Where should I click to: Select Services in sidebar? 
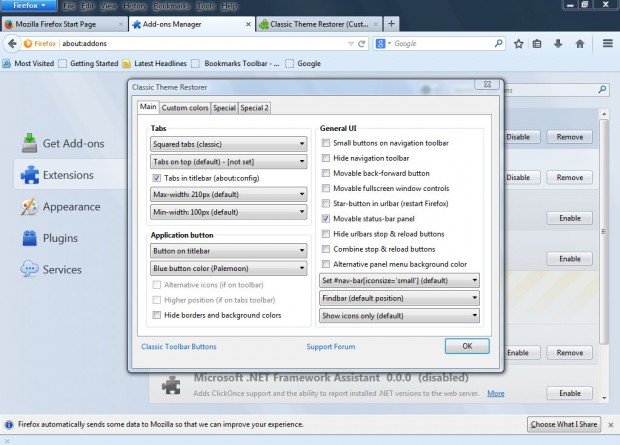pos(51,270)
